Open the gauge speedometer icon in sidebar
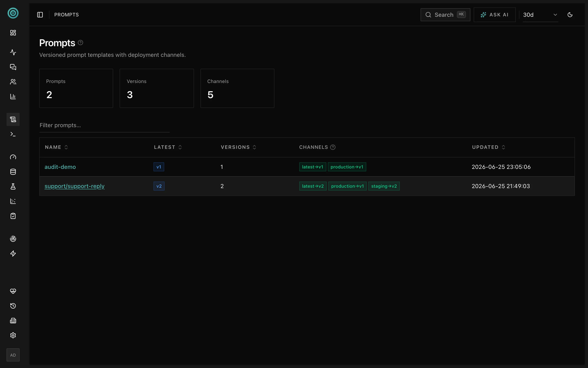This screenshot has width=588, height=368. tap(13, 157)
